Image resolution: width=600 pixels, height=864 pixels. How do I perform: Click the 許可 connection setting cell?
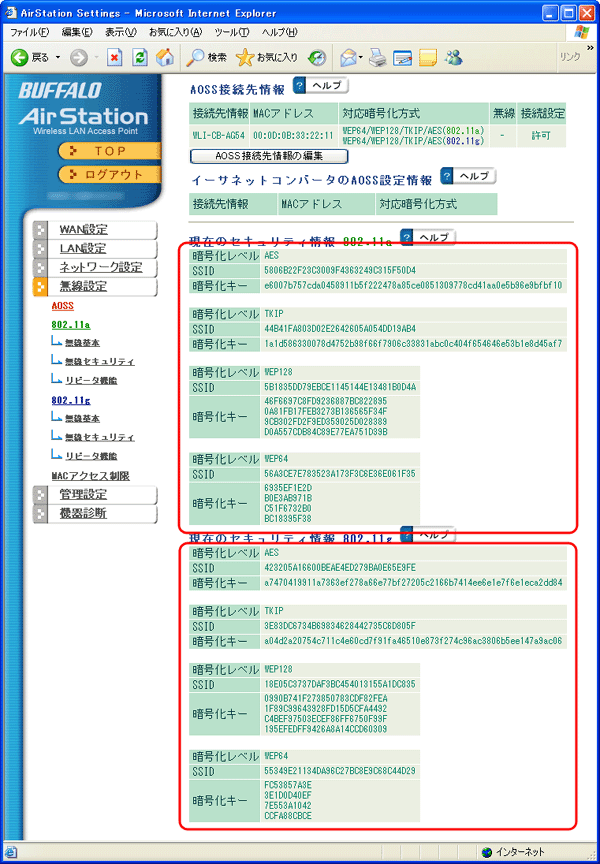pos(541,136)
